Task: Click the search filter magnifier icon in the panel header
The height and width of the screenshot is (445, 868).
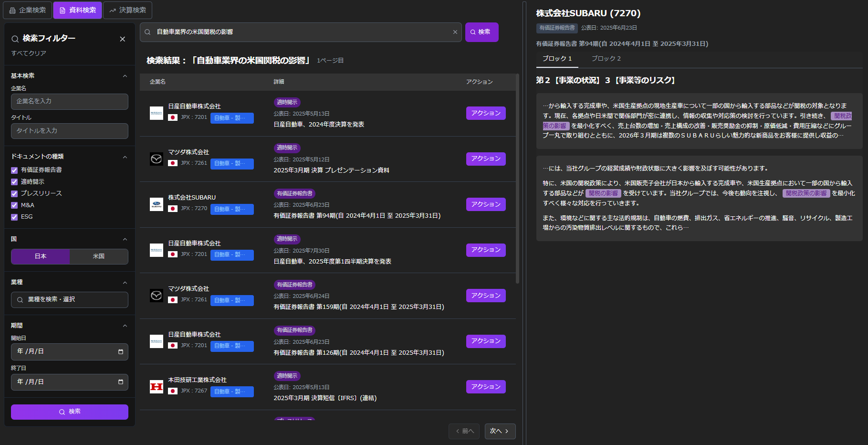Action: click(x=15, y=39)
